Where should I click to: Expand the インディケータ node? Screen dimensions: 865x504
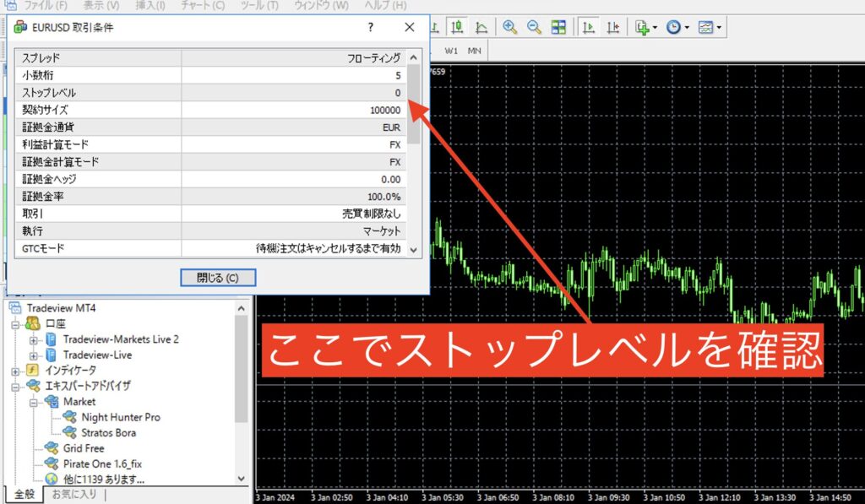point(15,371)
